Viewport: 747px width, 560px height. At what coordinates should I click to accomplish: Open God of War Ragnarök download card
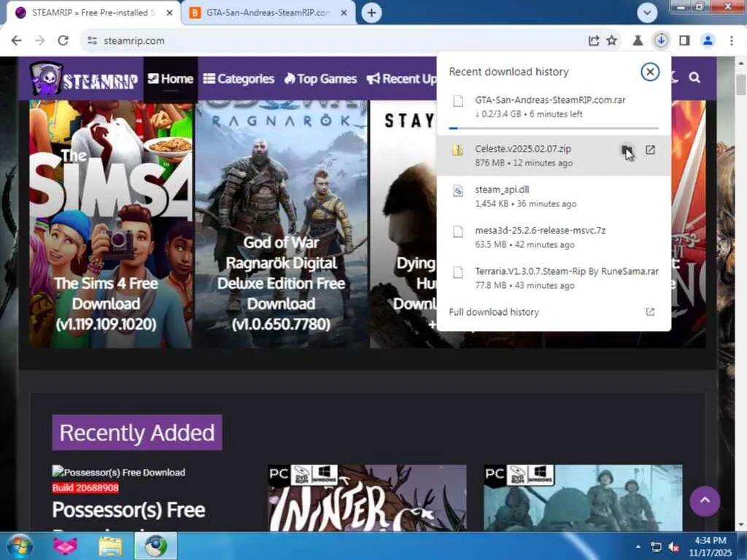pos(281,224)
